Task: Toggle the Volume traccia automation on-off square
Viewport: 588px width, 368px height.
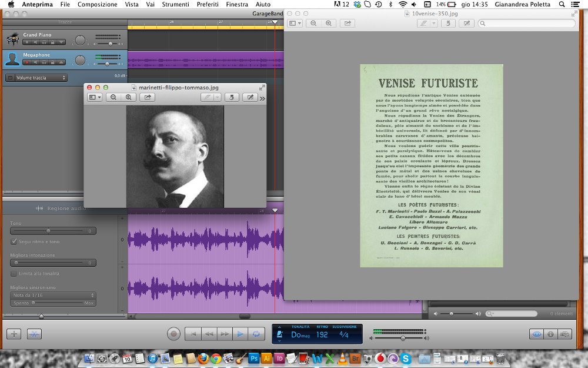Action: click(10, 78)
